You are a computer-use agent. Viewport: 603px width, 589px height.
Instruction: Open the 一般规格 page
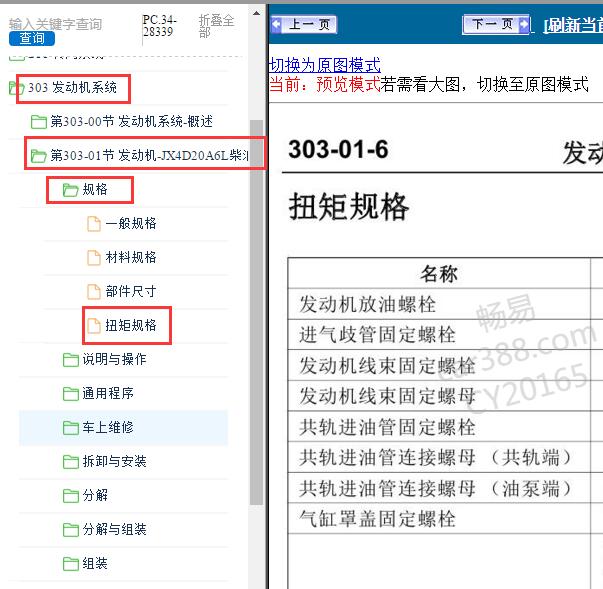point(131,223)
